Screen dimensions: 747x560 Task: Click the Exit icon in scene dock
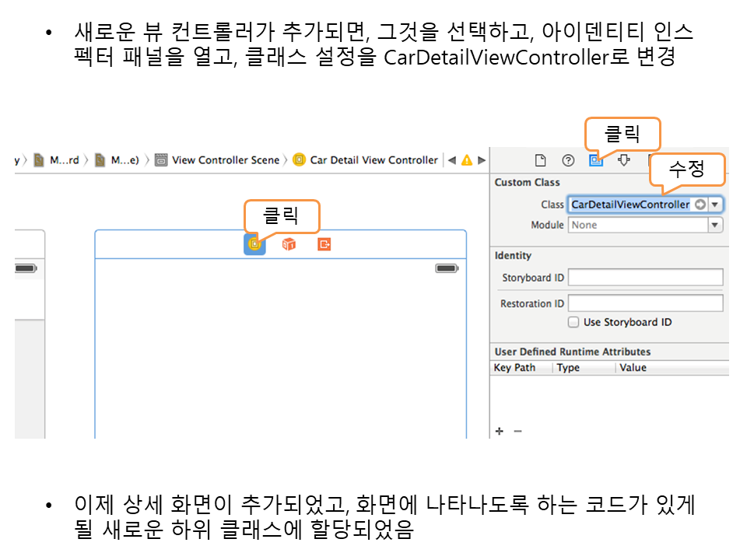coord(324,244)
